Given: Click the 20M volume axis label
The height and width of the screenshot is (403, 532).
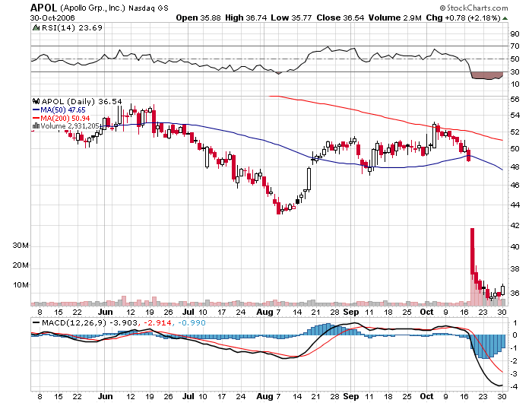Looking at the screenshot, I should [21, 265].
